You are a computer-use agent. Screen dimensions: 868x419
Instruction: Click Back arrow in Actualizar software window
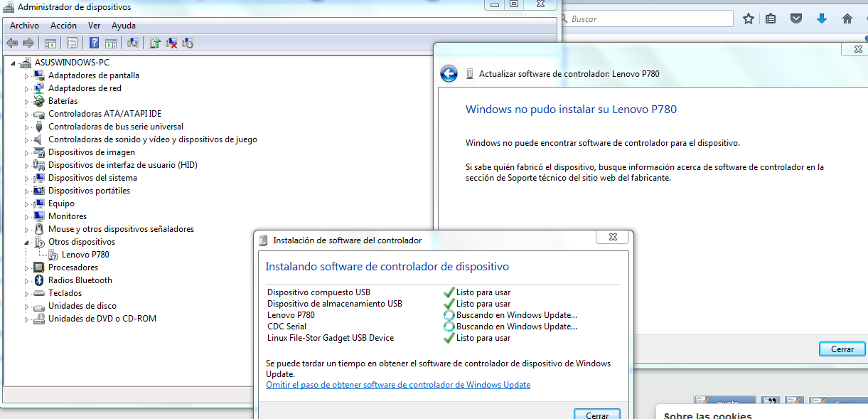[x=449, y=73]
